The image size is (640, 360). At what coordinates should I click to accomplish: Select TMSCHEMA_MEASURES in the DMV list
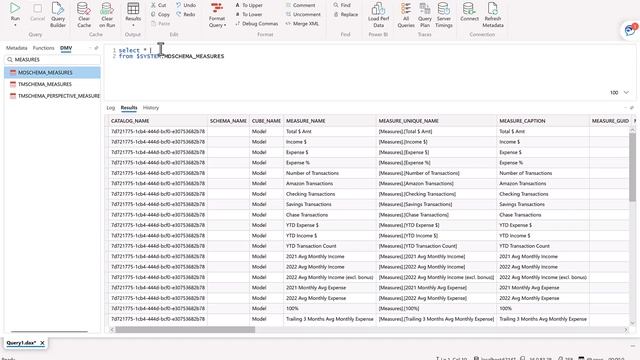pyautogui.click(x=52, y=84)
